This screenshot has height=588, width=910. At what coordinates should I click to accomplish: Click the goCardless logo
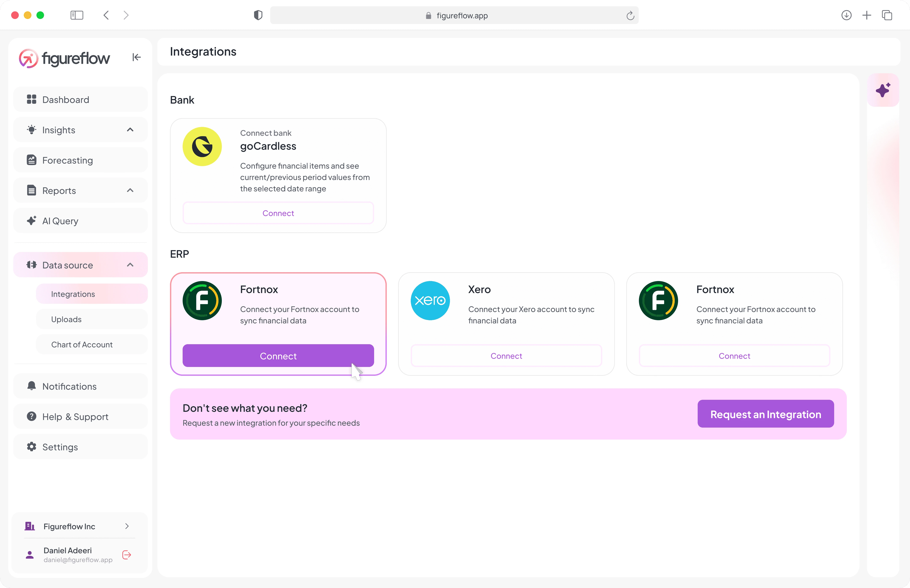[202, 147]
